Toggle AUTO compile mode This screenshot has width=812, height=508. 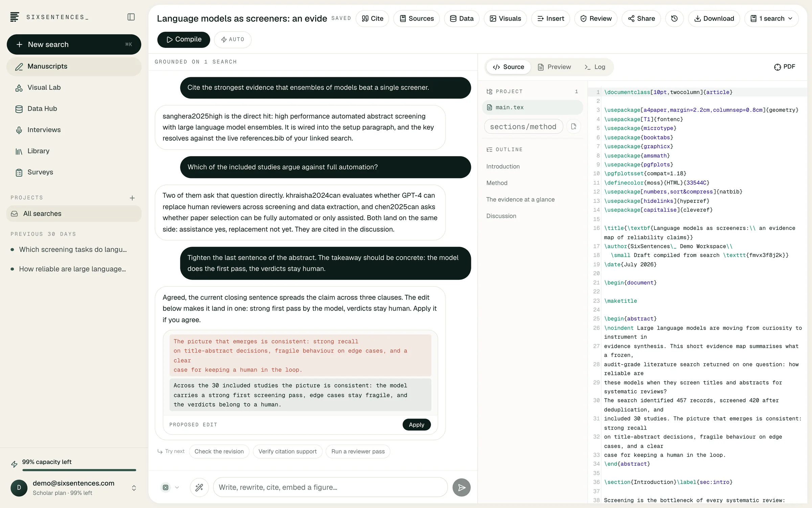(232, 40)
